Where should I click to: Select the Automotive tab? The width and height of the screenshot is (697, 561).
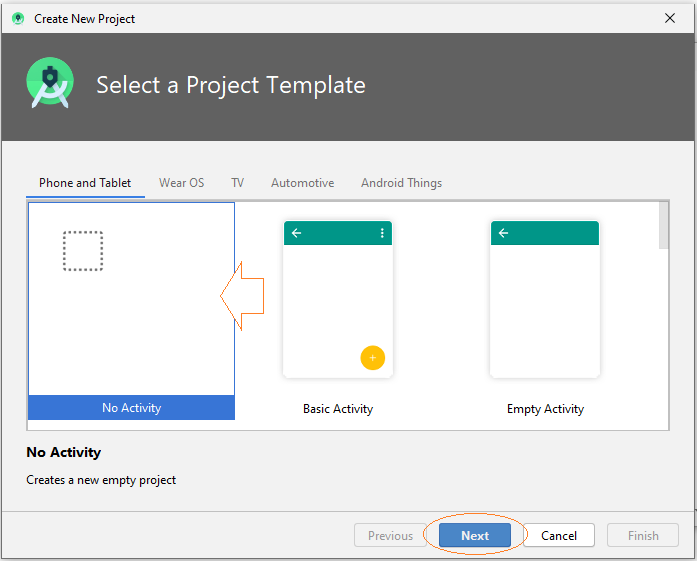[302, 183]
